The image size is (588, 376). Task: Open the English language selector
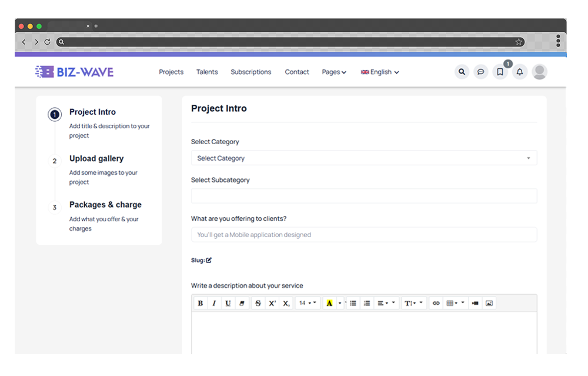tap(379, 72)
